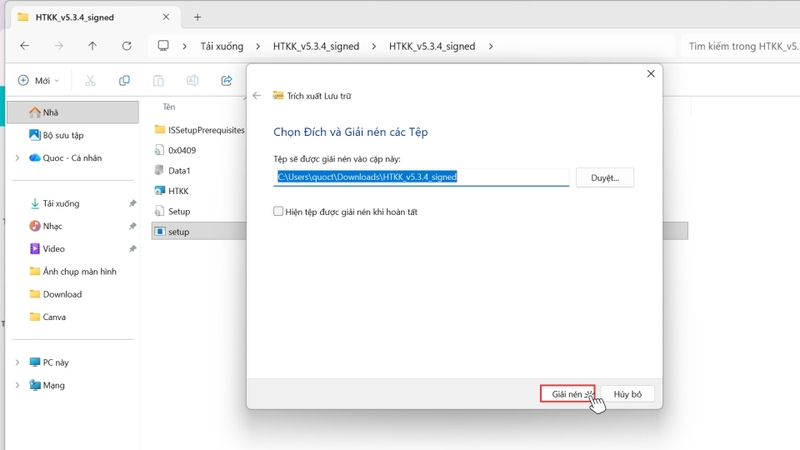The image size is (800, 450).
Task: Expand chevron between the two HTKK_v5.3.4_signed breadcrumbs
Action: [374, 46]
